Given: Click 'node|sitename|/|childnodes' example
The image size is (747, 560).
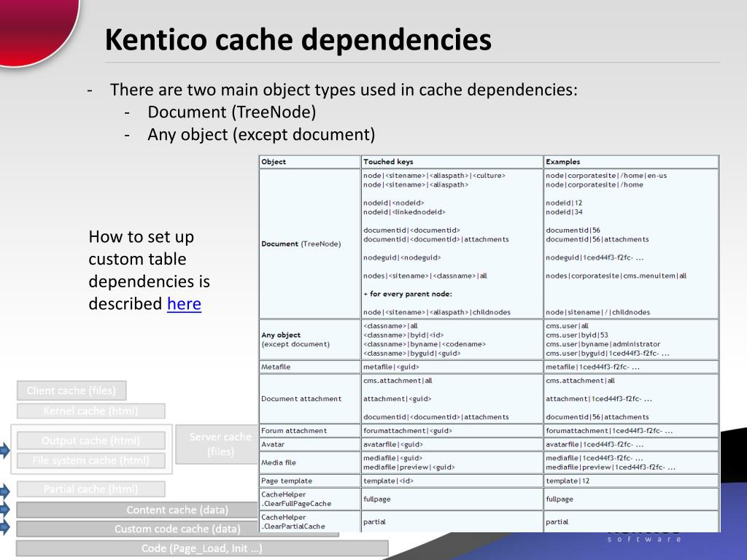Looking at the screenshot, I should pos(597,312).
